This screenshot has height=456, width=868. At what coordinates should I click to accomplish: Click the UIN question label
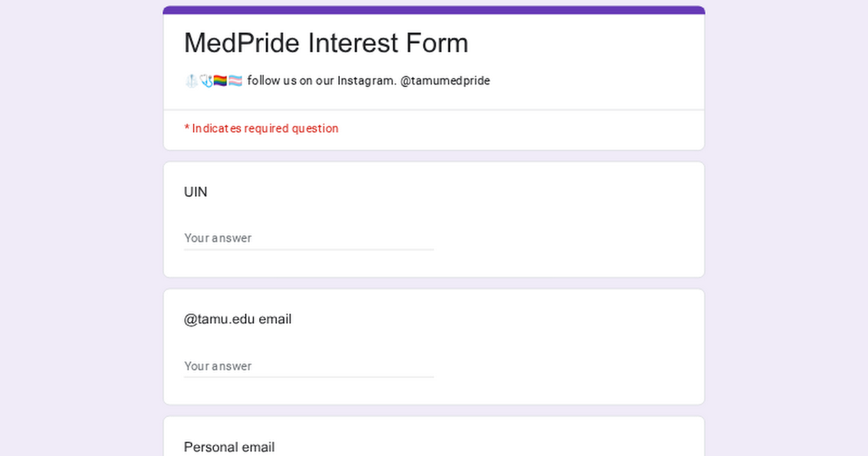[195, 192]
